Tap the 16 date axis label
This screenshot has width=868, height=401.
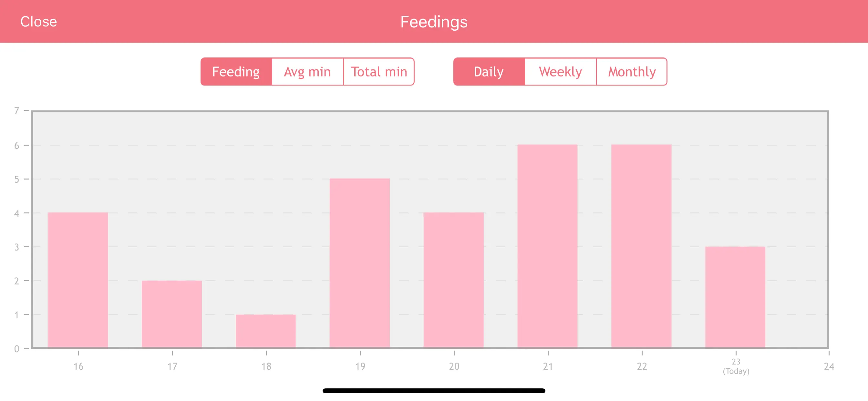pos(78,366)
